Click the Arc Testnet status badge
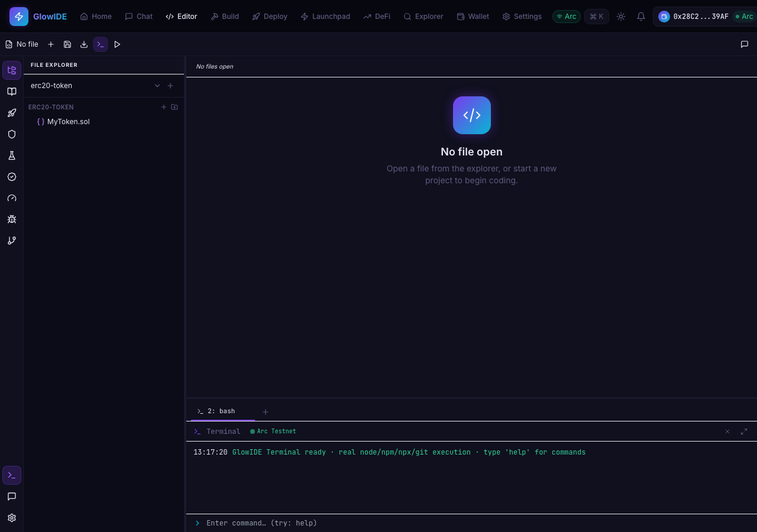757x532 pixels. click(x=273, y=432)
